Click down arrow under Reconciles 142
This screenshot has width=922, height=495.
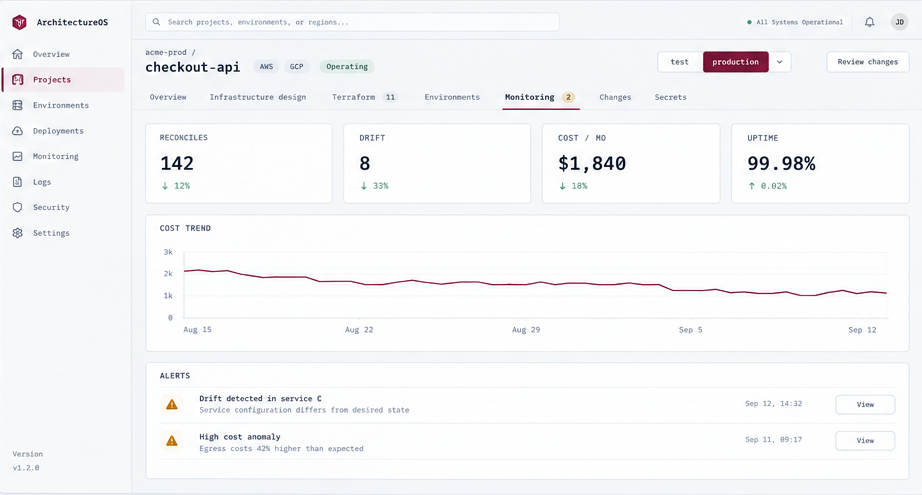165,186
